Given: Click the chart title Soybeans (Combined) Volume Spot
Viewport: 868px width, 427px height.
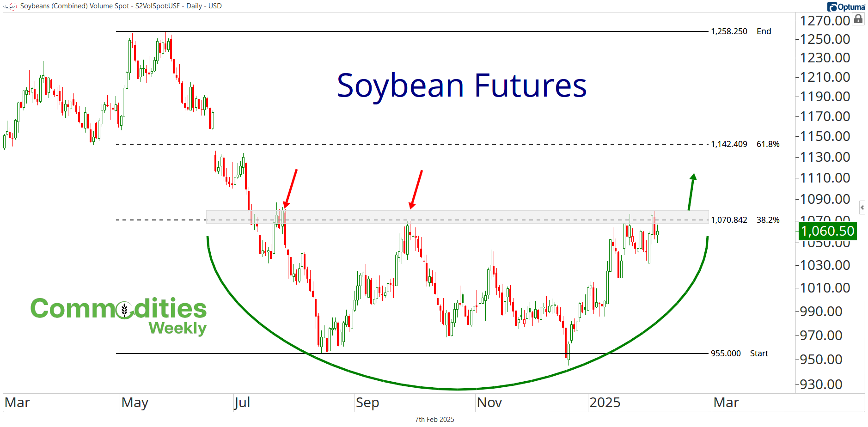Looking at the screenshot, I should click(75, 6).
